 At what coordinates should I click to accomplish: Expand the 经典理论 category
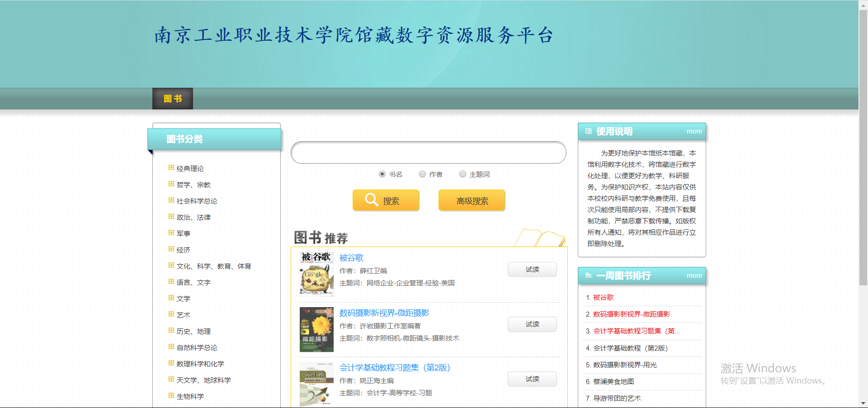pos(171,168)
